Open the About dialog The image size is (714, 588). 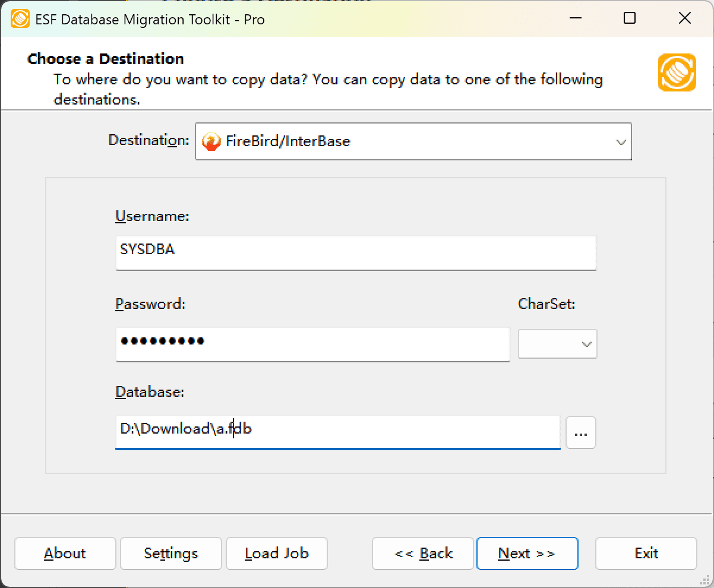pyautogui.click(x=65, y=553)
